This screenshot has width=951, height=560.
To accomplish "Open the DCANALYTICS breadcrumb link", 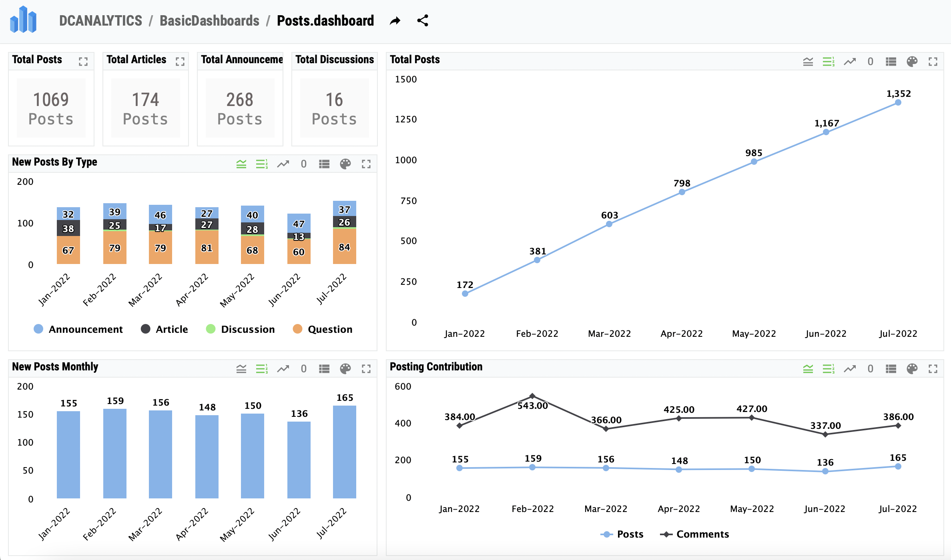I will (100, 20).
